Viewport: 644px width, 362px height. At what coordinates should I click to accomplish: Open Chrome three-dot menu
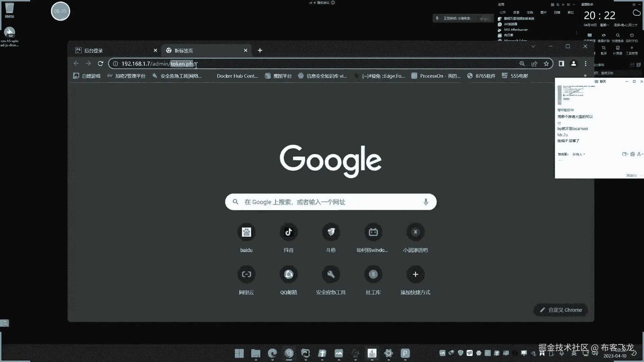pos(586,64)
